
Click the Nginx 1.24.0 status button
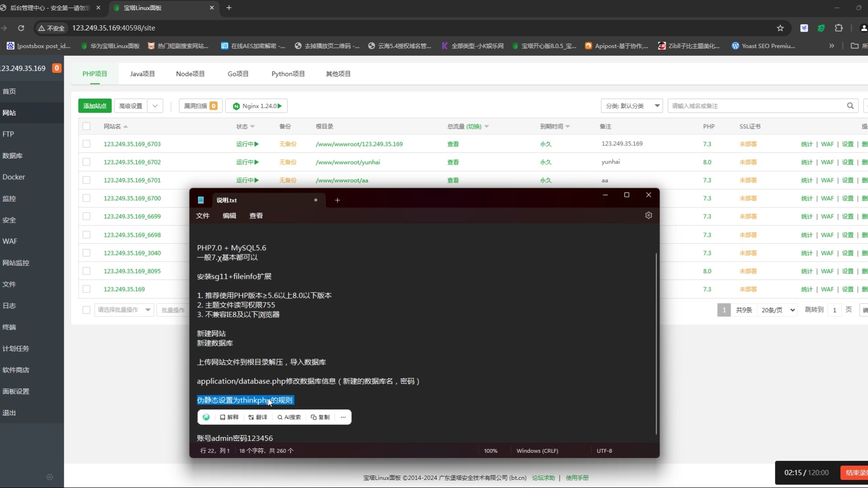point(257,106)
